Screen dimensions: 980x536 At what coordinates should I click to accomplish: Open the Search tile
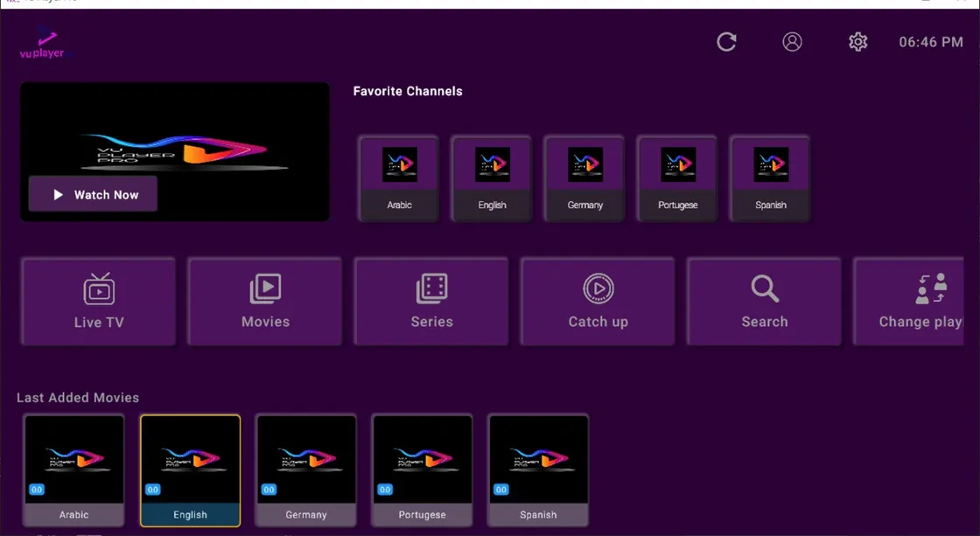click(765, 301)
